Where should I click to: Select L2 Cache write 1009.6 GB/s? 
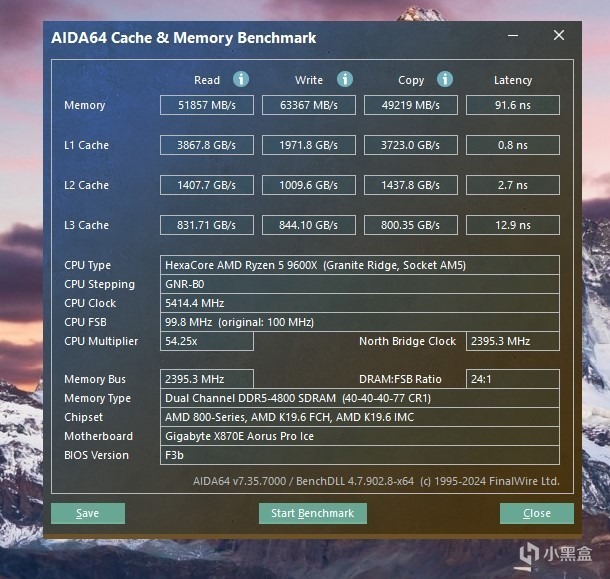point(309,185)
